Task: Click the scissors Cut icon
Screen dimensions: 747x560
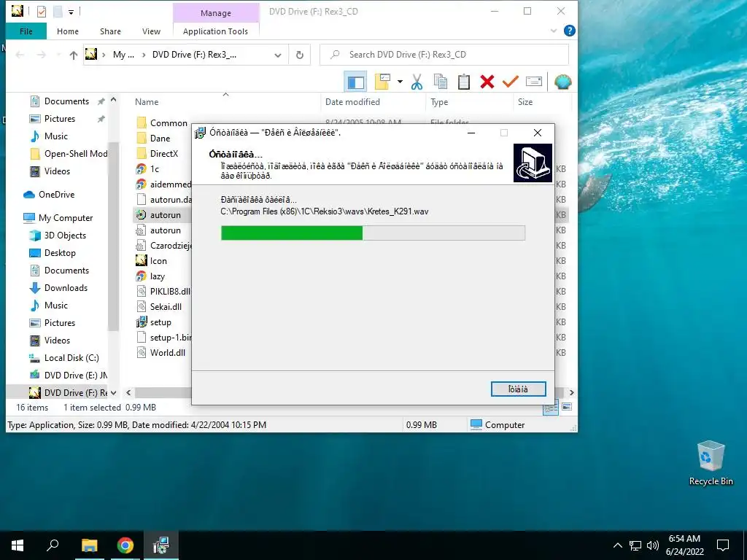Action: (x=417, y=82)
